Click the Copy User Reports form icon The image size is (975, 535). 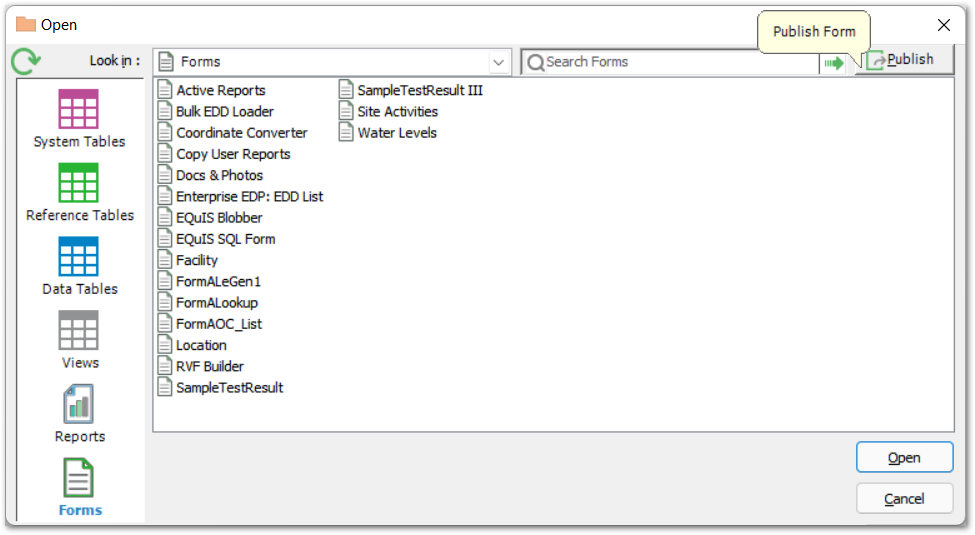point(165,154)
